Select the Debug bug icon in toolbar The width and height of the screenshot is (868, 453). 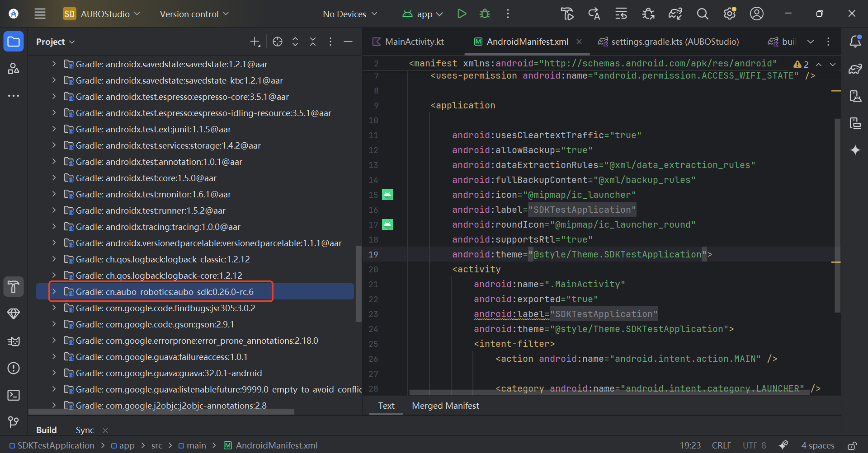click(484, 14)
